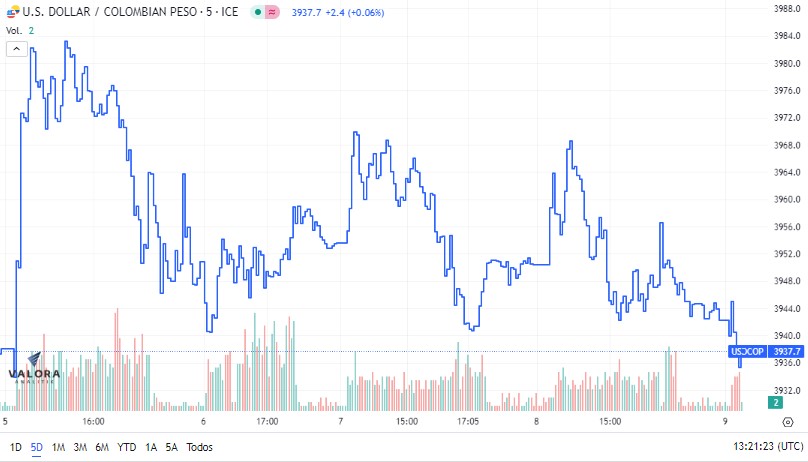
Task: Click the Valora Analitik watermark logo
Action: tap(34, 368)
